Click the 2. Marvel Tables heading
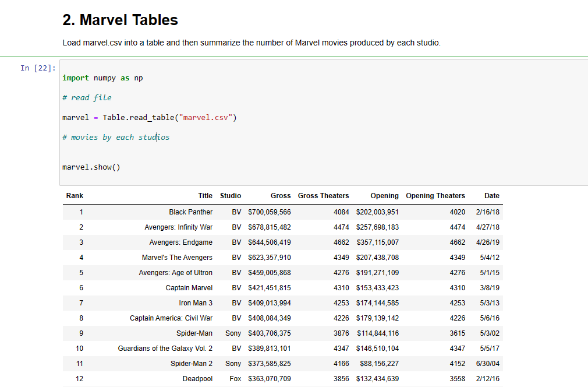Image resolution: width=588 pixels, height=387 pixels. tap(120, 20)
